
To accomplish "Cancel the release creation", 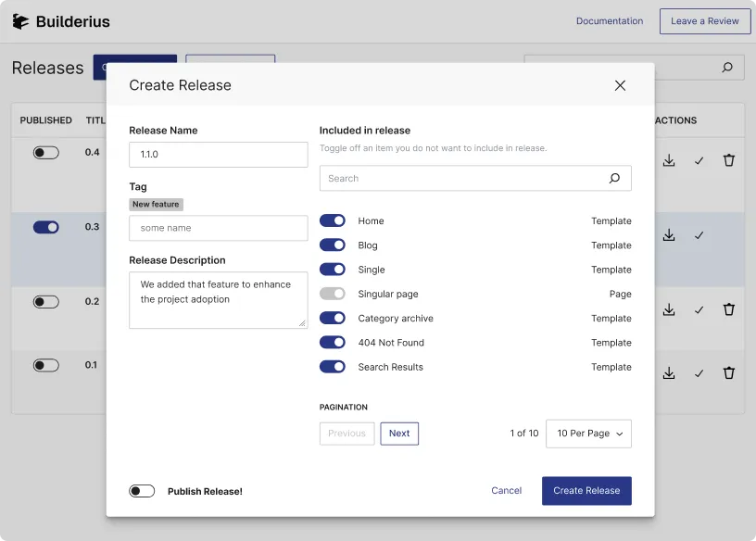I will point(506,491).
